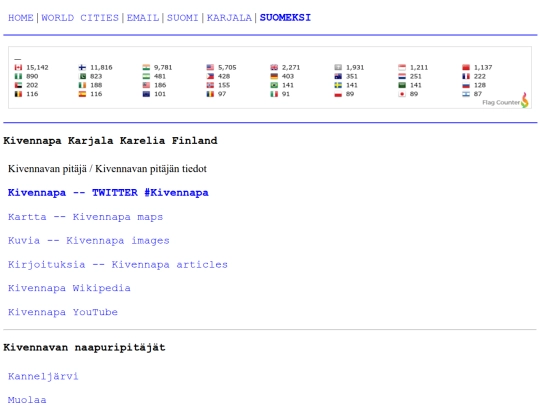Click the visitor count 15,142
The height and width of the screenshot is (405, 540).
37,68
